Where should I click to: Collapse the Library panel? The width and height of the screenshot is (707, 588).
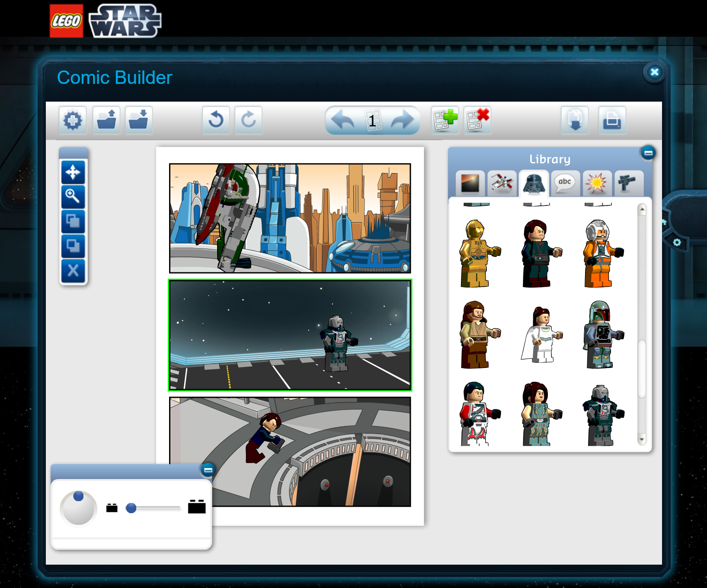[648, 153]
